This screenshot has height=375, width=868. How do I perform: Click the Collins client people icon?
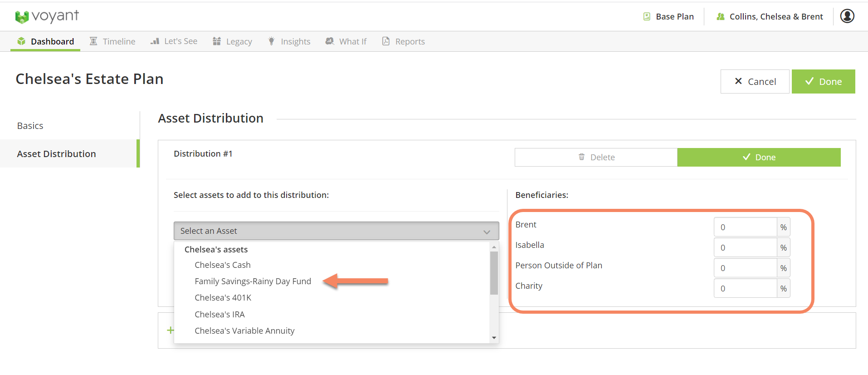(x=720, y=17)
